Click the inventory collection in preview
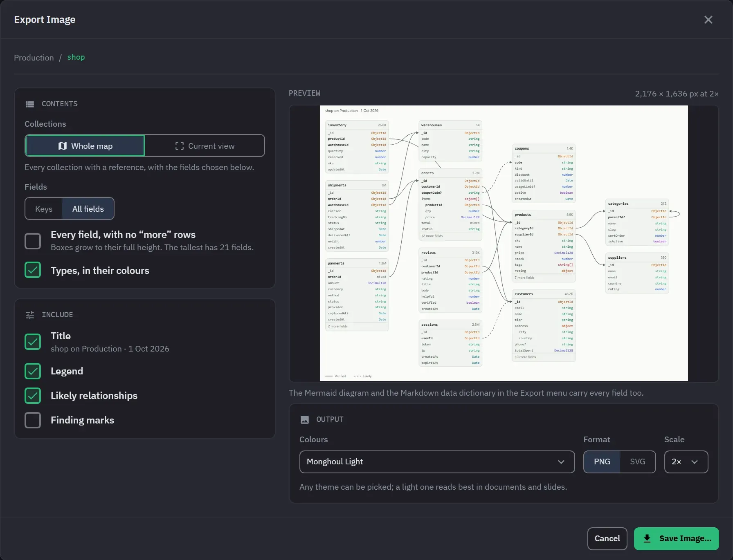This screenshot has height=560, width=733. click(357, 147)
